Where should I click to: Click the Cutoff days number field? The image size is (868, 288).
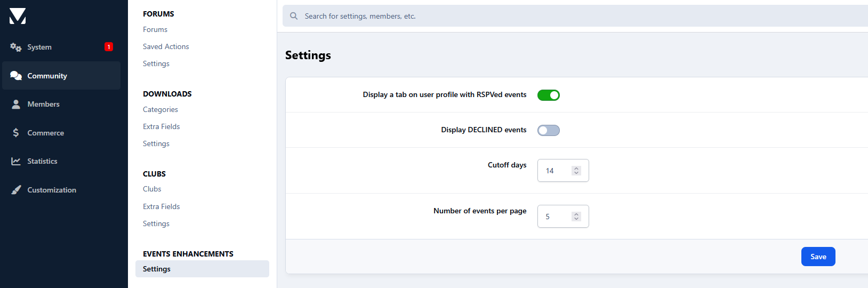pyautogui.click(x=563, y=171)
